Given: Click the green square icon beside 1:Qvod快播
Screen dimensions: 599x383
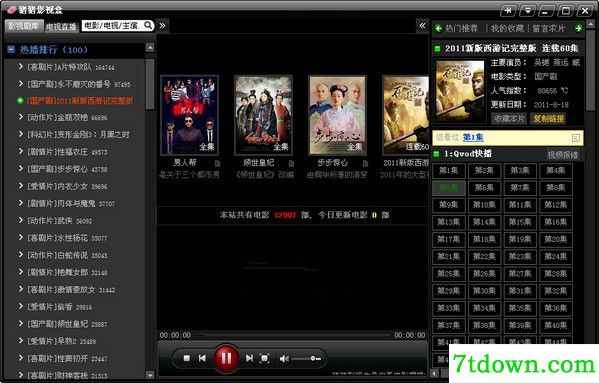Looking at the screenshot, I should click(x=436, y=154).
